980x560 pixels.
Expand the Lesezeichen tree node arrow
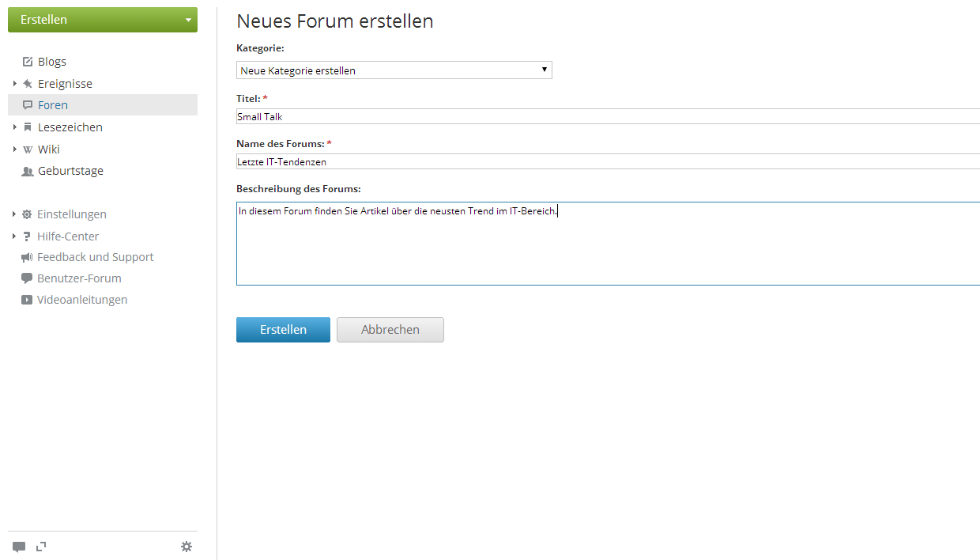click(x=14, y=127)
